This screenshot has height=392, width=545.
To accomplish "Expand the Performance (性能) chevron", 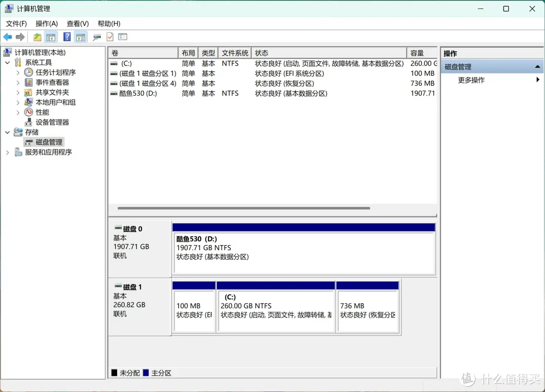I will [18, 113].
